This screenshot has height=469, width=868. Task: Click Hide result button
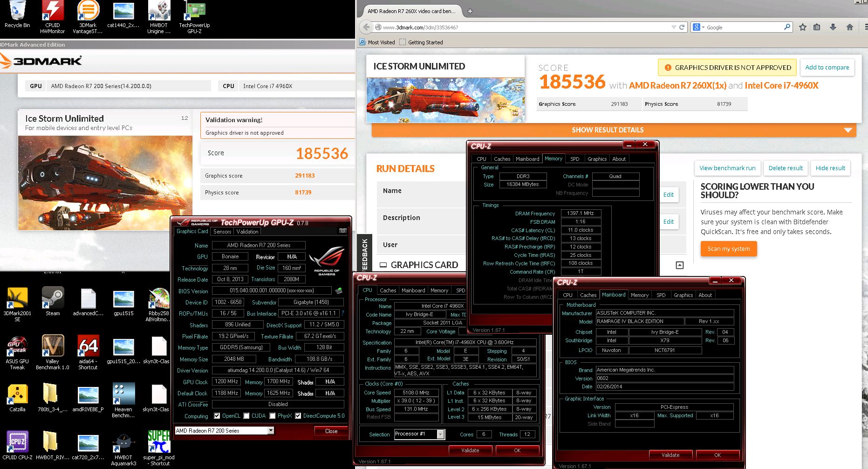830,168
